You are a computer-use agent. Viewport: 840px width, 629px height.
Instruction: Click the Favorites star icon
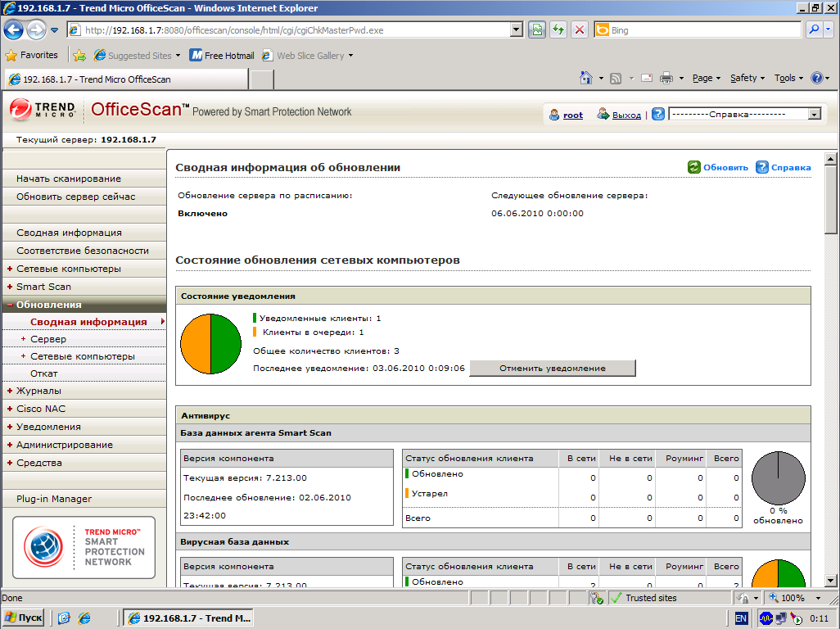(x=11, y=55)
